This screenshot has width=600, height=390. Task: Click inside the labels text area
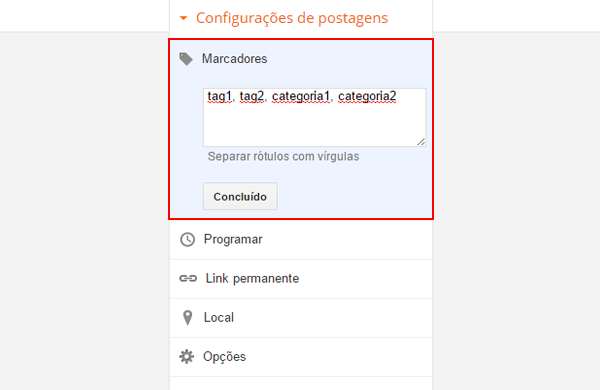tap(315, 117)
